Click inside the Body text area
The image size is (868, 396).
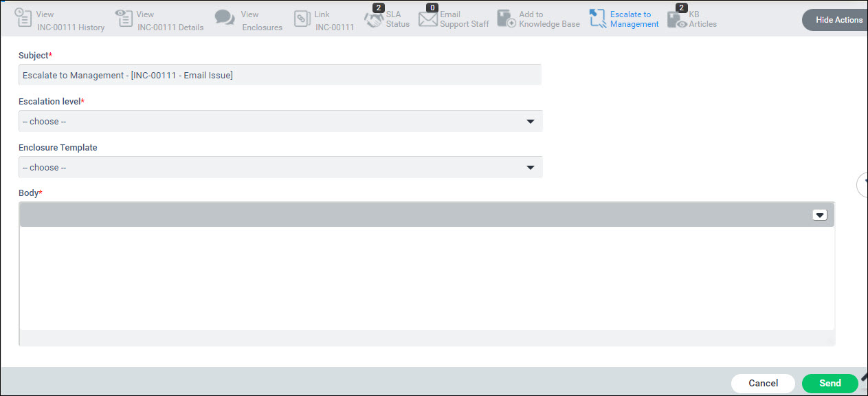[x=426, y=278]
